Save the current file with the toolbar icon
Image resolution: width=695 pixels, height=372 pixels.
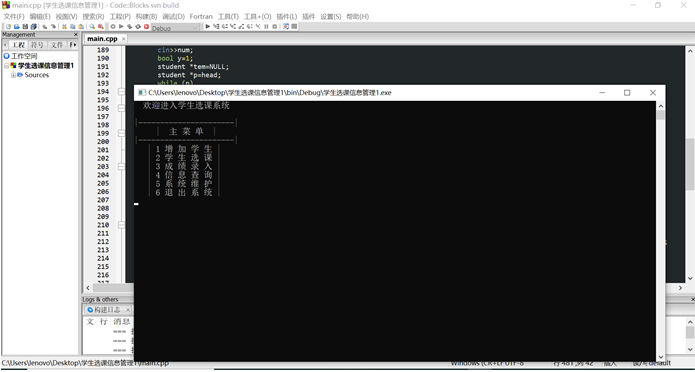(25, 27)
